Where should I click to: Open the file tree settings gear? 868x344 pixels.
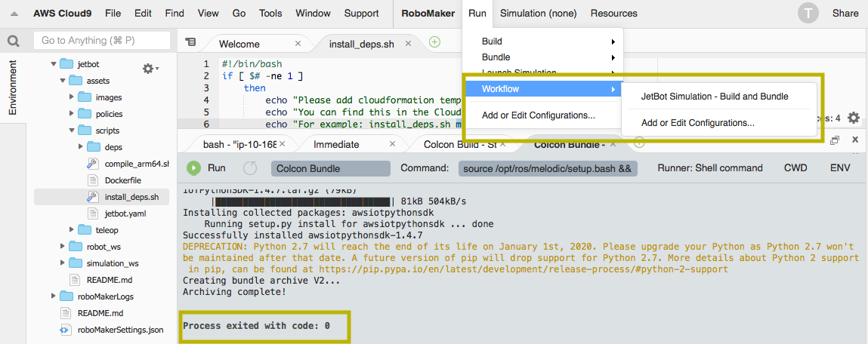point(150,69)
